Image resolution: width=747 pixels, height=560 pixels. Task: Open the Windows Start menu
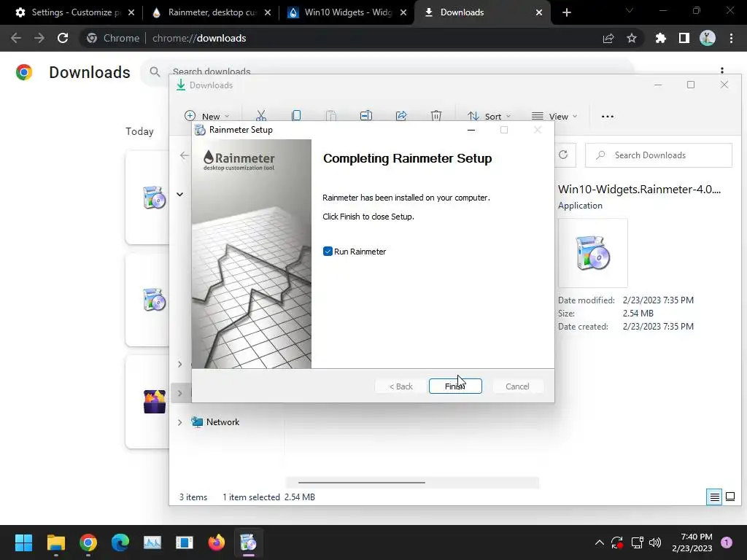pos(23,542)
